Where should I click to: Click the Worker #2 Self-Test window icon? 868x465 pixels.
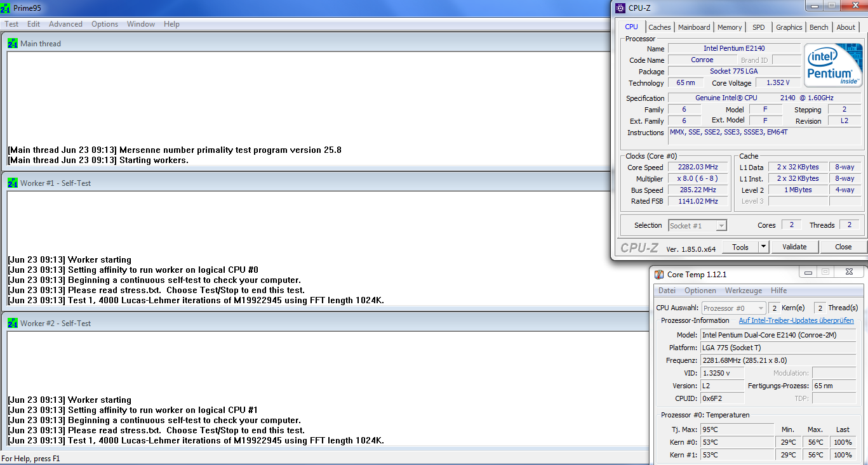click(13, 323)
